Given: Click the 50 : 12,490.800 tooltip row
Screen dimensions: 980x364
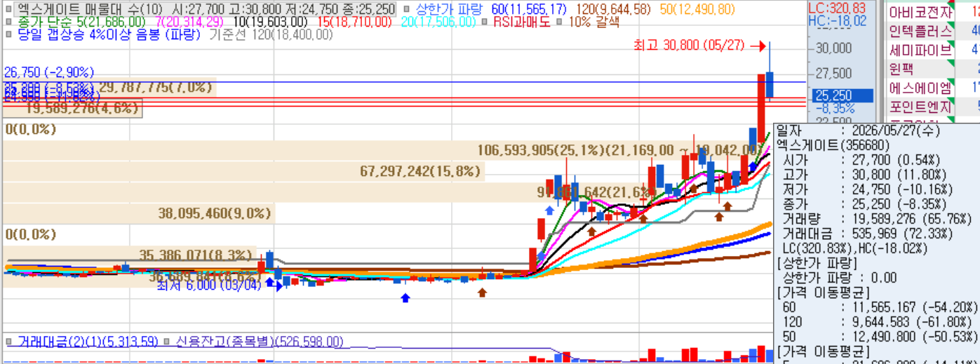Looking at the screenshot, I should (880, 337).
